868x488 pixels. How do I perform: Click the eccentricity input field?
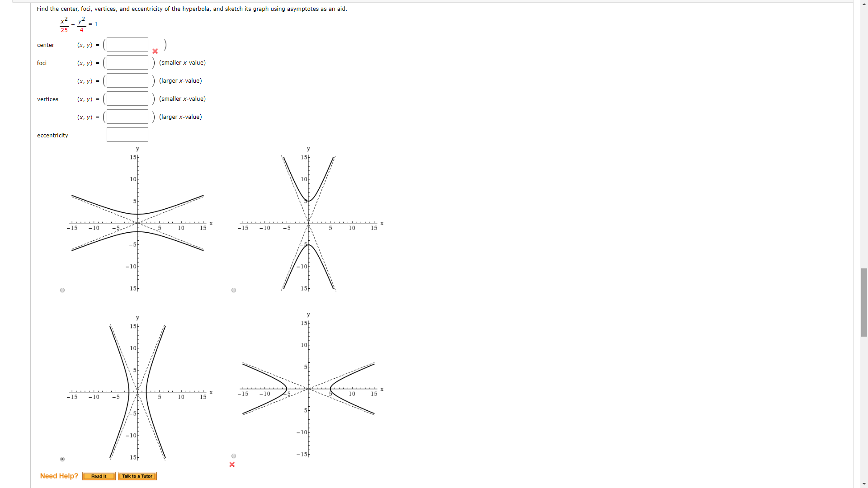click(x=127, y=135)
